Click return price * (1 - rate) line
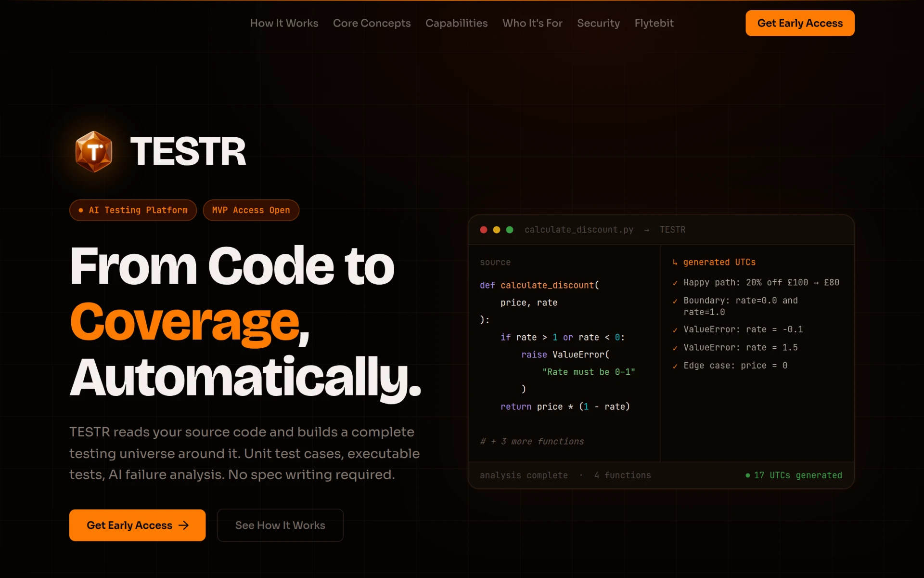The height and width of the screenshot is (578, 924). [565, 407]
